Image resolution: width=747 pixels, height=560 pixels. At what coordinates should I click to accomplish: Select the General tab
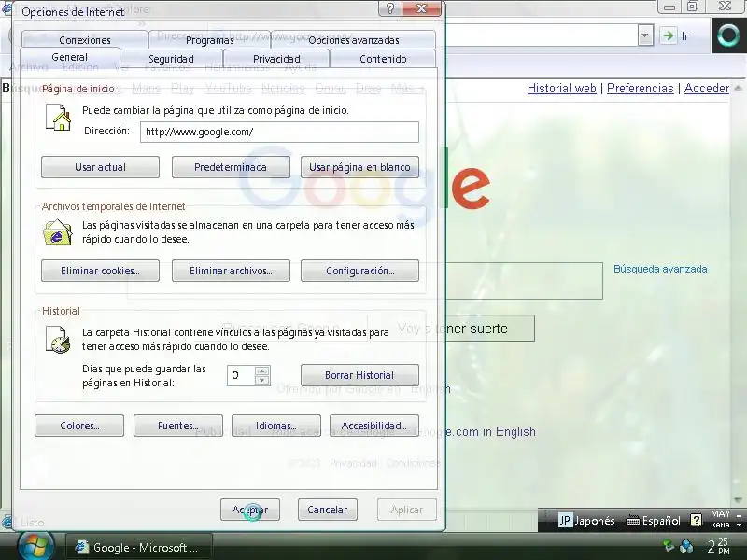click(69, 57)
